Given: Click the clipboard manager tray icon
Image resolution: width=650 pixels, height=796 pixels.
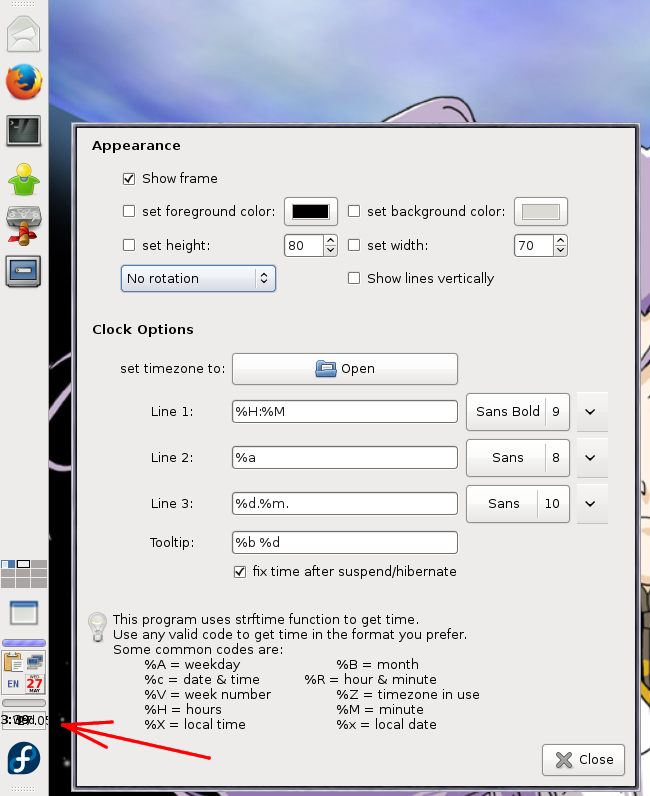Looking at the screenshot, I should pos(13,662).
